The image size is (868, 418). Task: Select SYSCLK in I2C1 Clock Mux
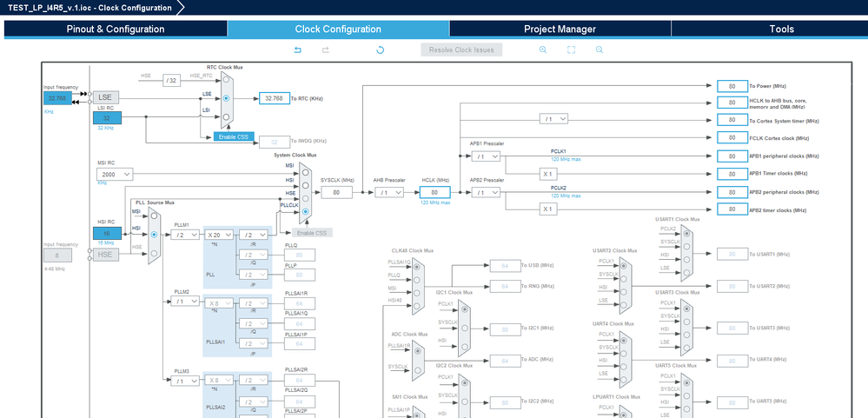point(465,328)
